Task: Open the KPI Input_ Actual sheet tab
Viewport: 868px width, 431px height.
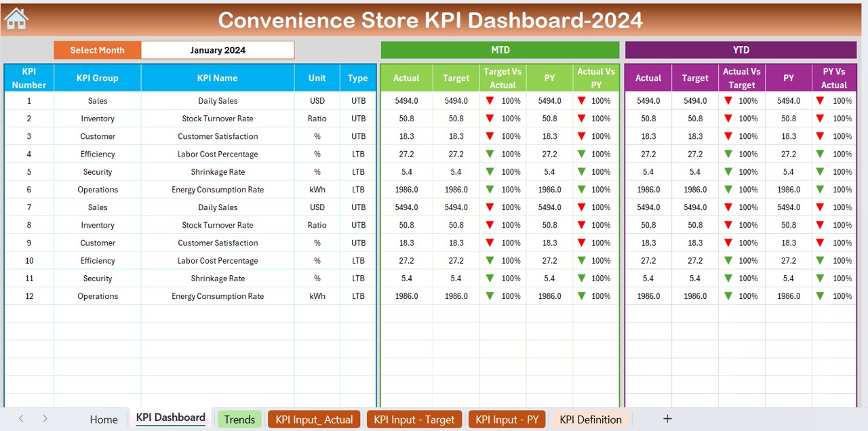Action: click(x=314, y=419)
